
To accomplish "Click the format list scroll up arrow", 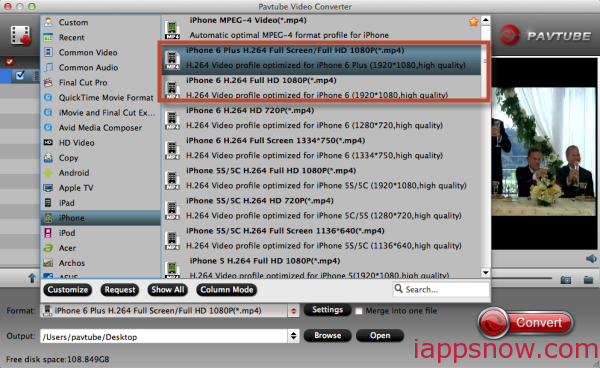I will pos(486,20).
